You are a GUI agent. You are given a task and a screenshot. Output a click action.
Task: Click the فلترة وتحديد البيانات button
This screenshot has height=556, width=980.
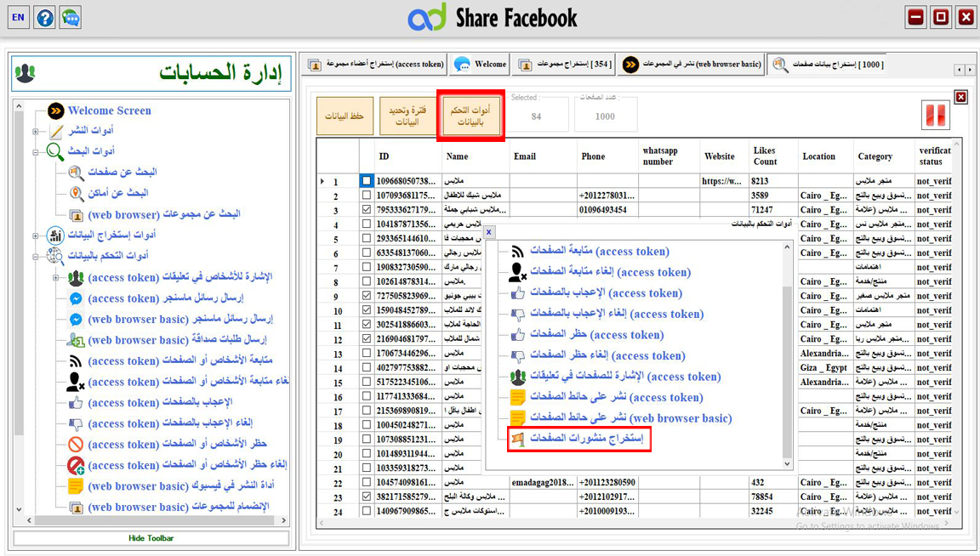pos(407,116)
